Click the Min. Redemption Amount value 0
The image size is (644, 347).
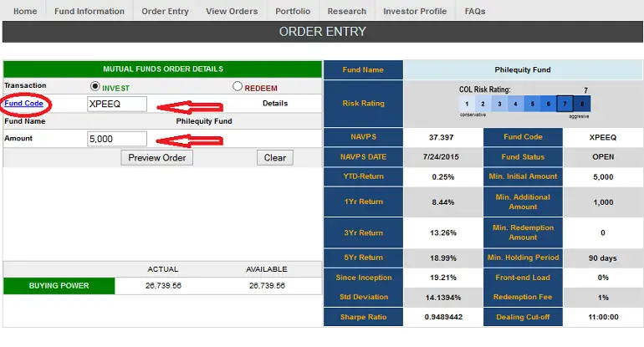coord(602,232)
